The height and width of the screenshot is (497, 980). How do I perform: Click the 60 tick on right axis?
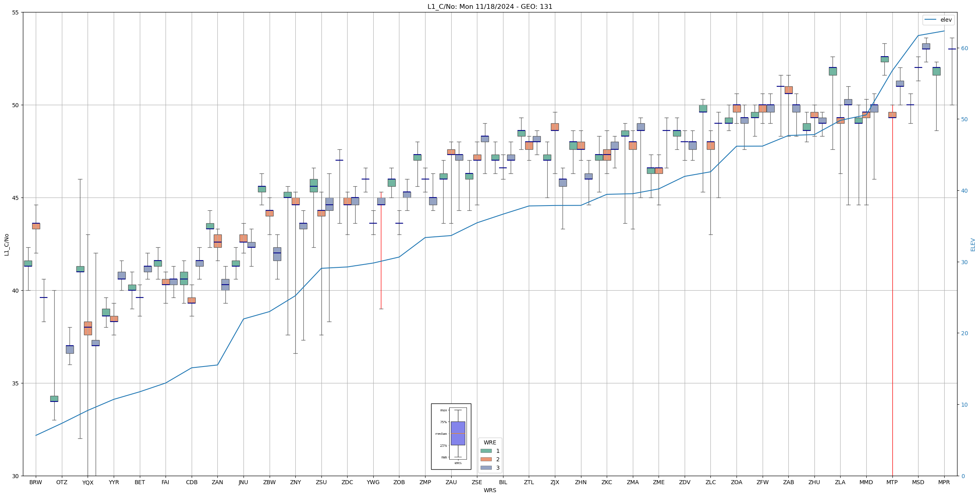coord(964,48)
